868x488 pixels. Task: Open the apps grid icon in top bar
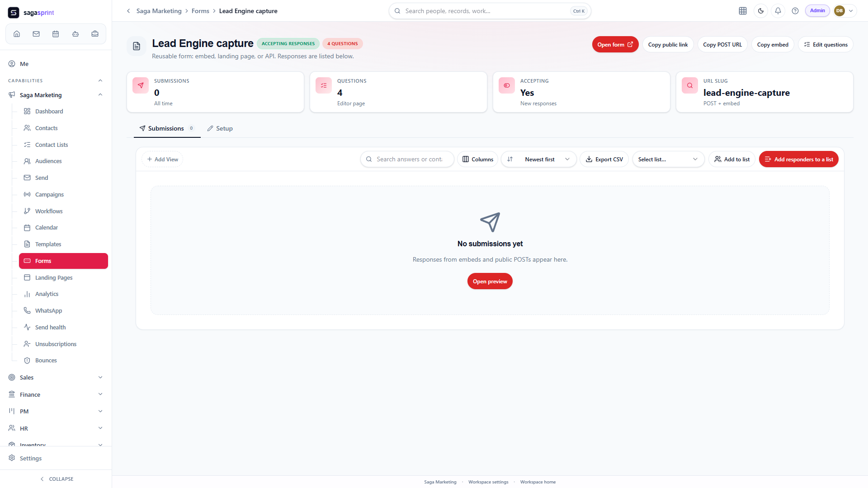click(x=743, y=11)
